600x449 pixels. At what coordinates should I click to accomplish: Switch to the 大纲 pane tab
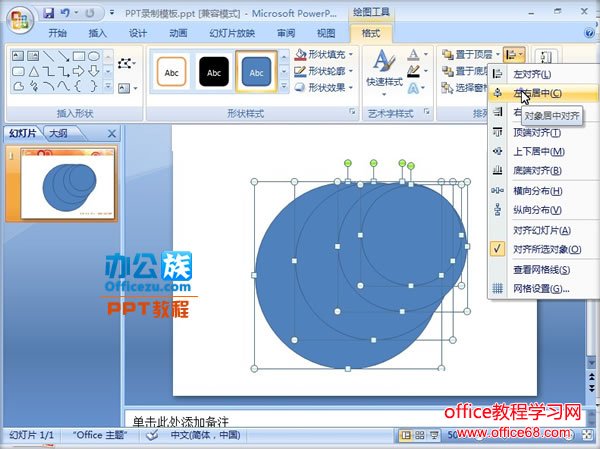coord(59,133)
